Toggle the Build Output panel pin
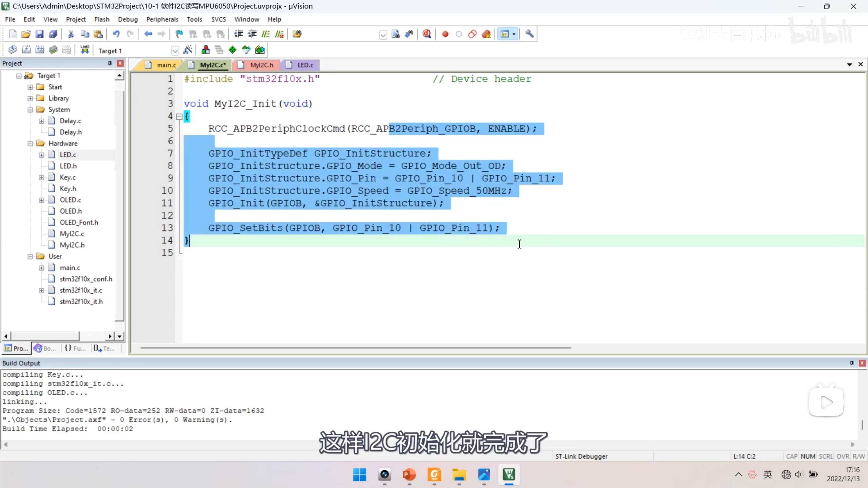The height and width of the screenshot is (488, 868). [852, 363]
